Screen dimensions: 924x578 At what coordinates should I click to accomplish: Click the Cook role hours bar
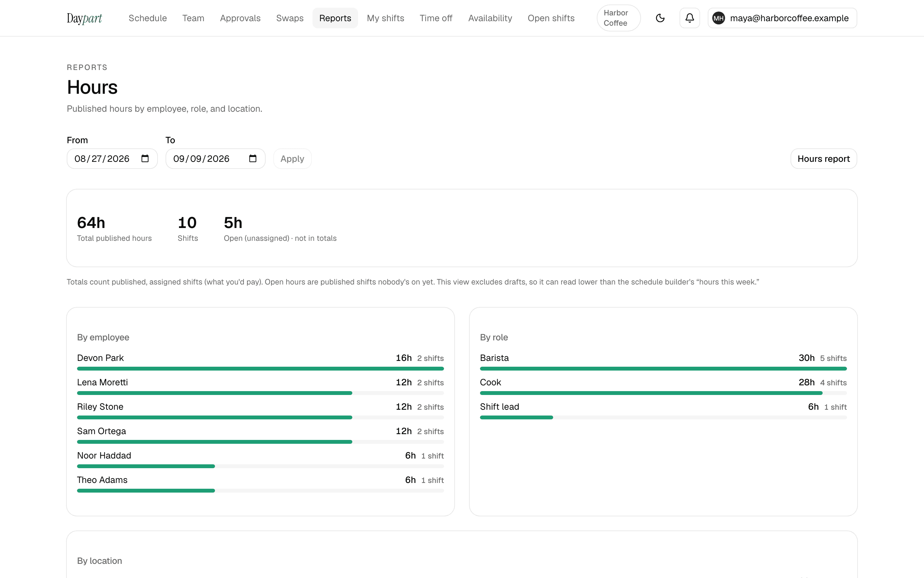tap(663, 393)
